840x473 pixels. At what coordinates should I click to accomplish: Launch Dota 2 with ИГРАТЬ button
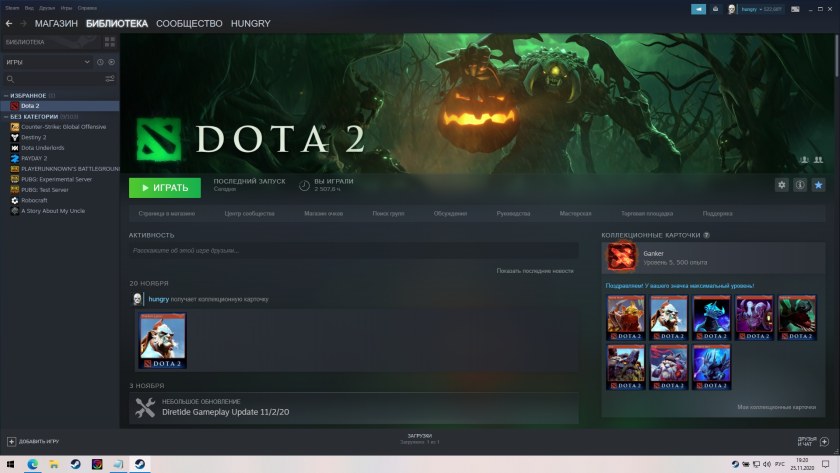(165, 187)
